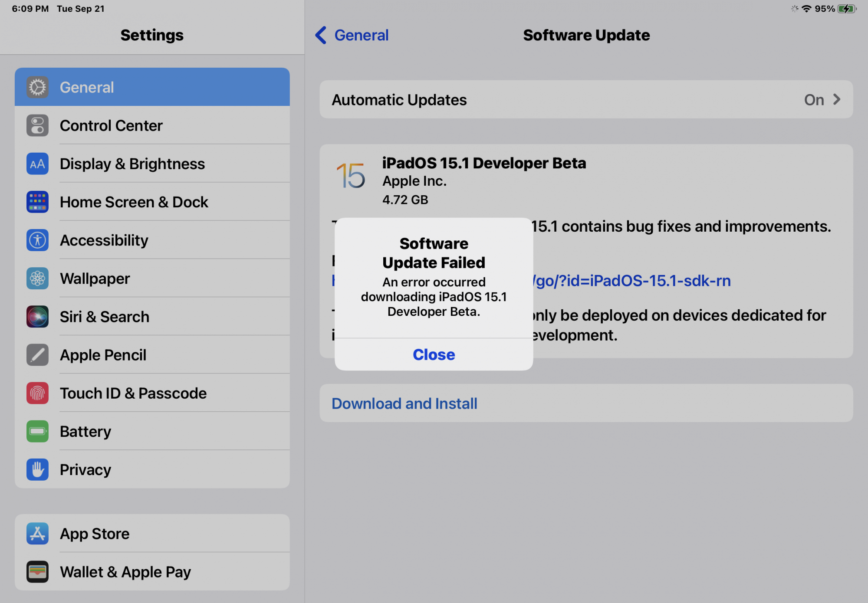Tap the General gear icon
868x603 pixels.
pyautogui.click(x=37, y=87)
